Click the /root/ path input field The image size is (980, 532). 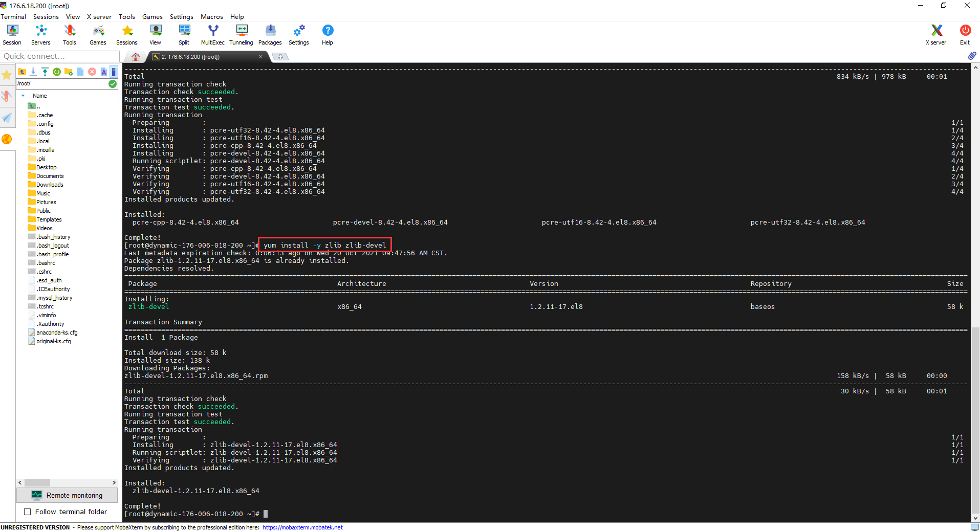(62, 84)
